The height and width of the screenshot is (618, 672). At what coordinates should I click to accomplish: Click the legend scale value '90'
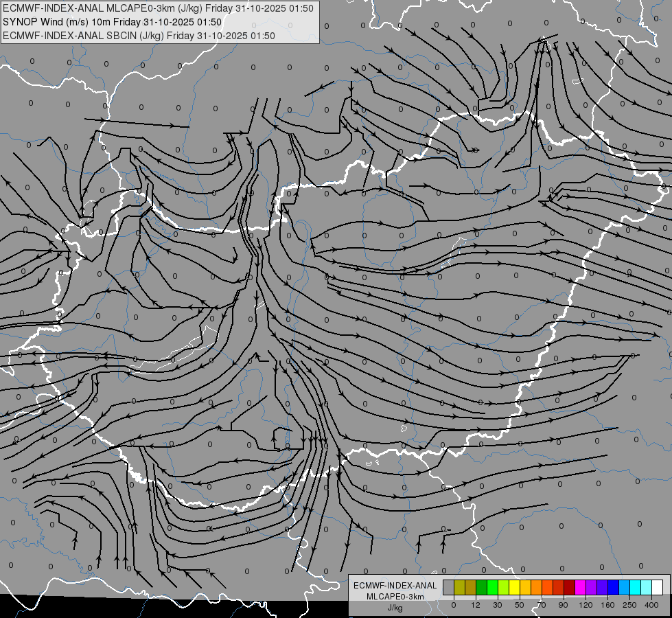tap(563, 605)
